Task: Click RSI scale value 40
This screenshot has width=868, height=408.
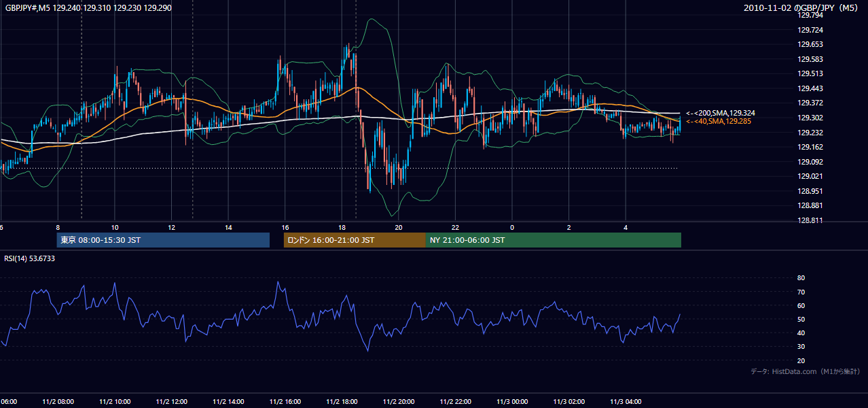Action: 801,333
